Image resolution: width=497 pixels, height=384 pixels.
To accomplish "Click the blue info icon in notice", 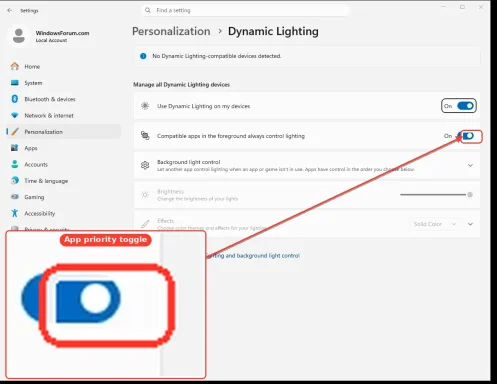I will 143,56.
